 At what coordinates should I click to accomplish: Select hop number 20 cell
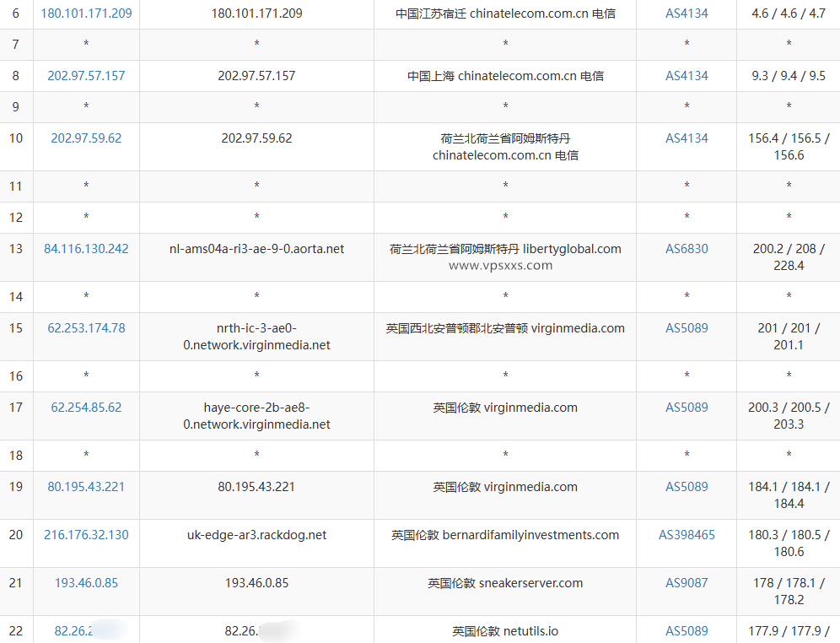(x=16, y=543)
